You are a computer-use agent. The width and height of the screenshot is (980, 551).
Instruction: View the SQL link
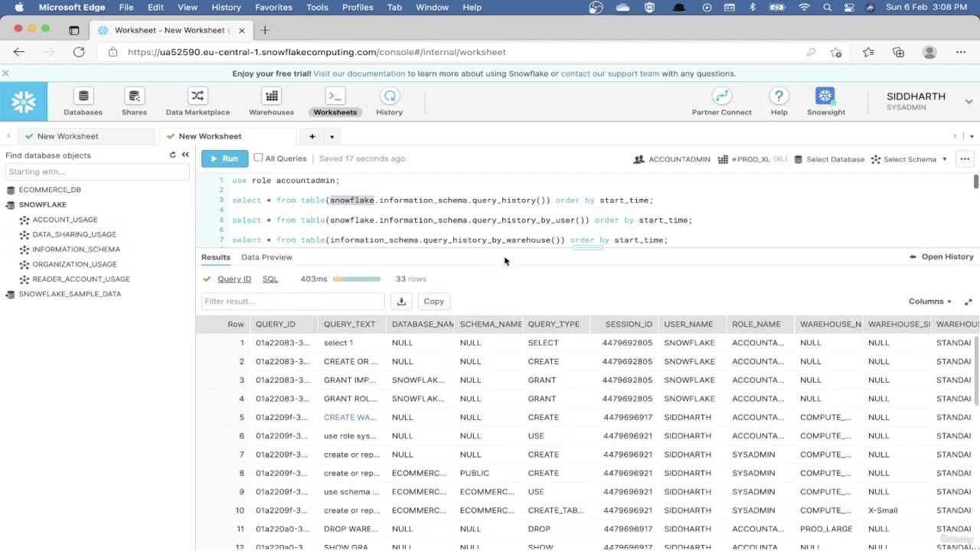click(270, 279)
